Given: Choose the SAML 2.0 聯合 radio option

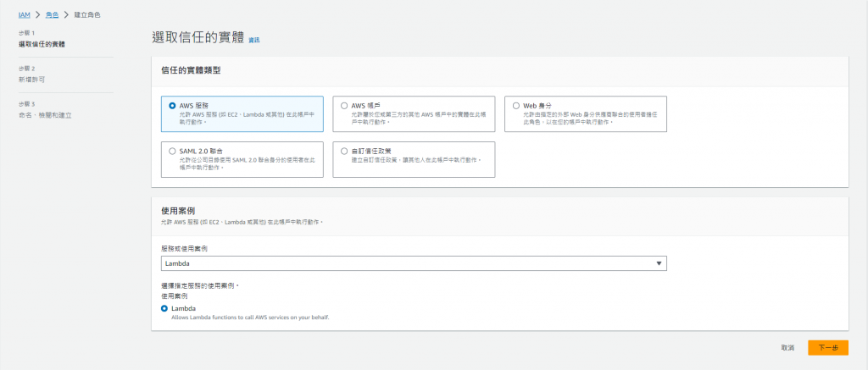Looking at the screenshot, I should point(172,151).
